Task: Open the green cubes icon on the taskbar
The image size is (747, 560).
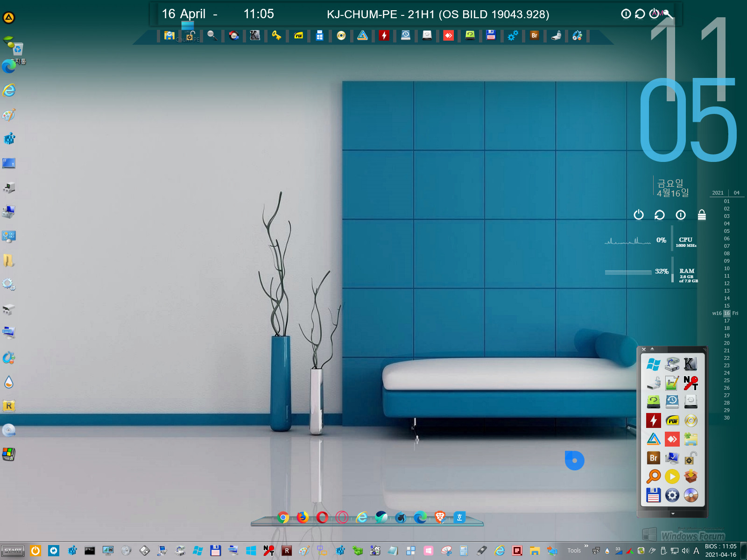Action: pos(358,551)
